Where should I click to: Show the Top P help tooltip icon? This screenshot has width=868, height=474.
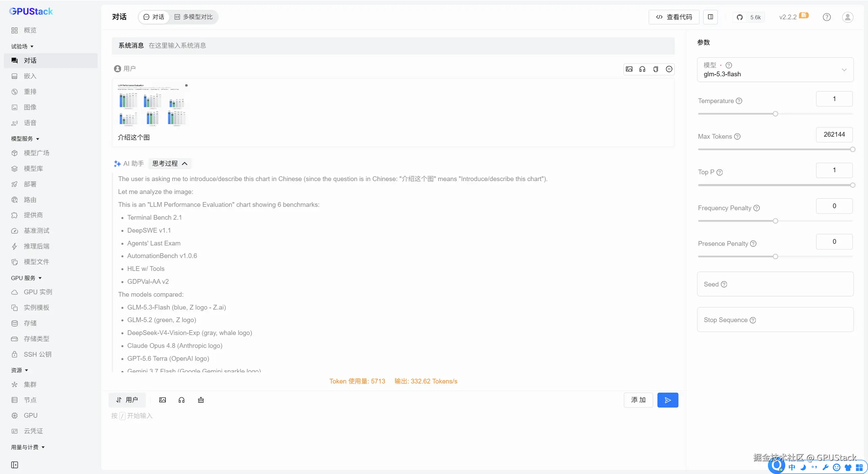pyautogui.click(x=719, y=172)
